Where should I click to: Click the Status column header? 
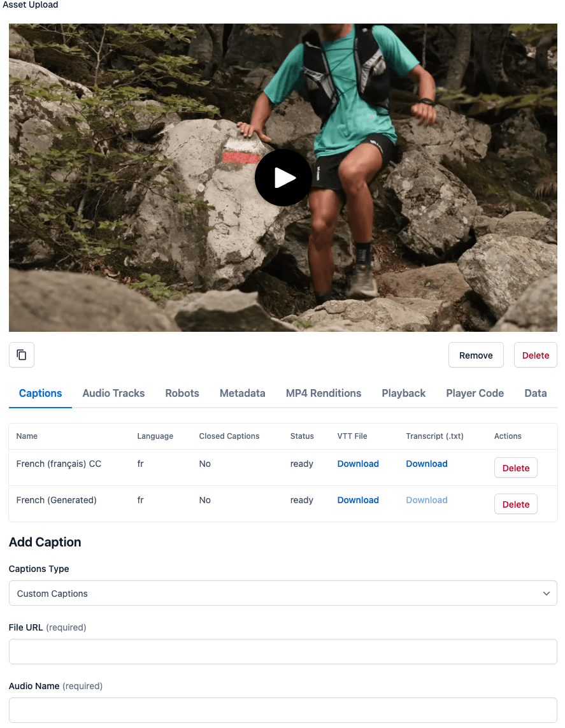pos(302,436)
